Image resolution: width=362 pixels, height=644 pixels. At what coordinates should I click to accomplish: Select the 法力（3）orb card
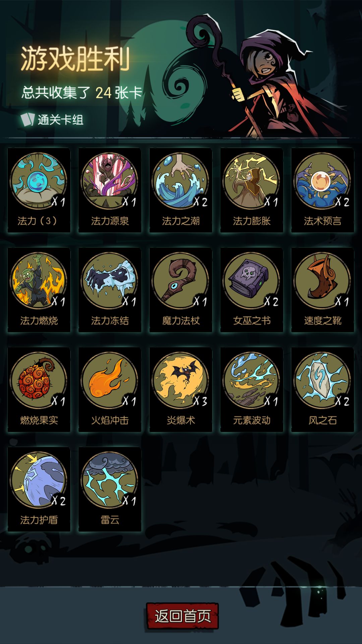(x=39, y=190)
